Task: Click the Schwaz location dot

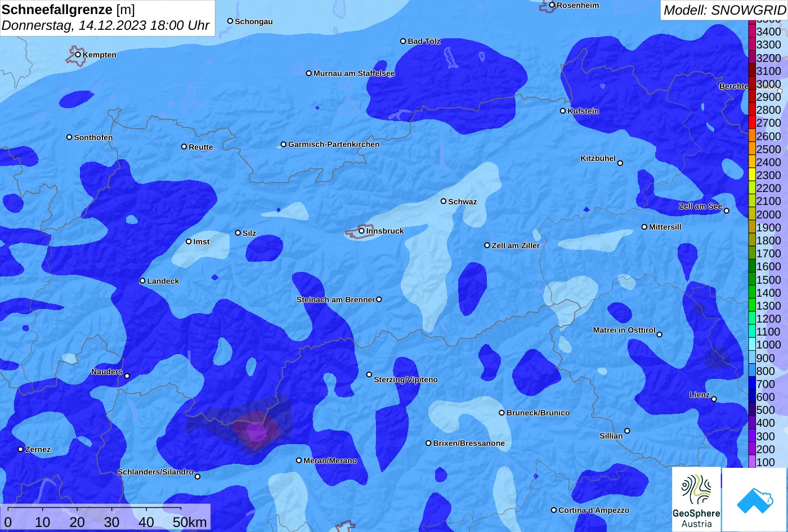Action: 444,201
